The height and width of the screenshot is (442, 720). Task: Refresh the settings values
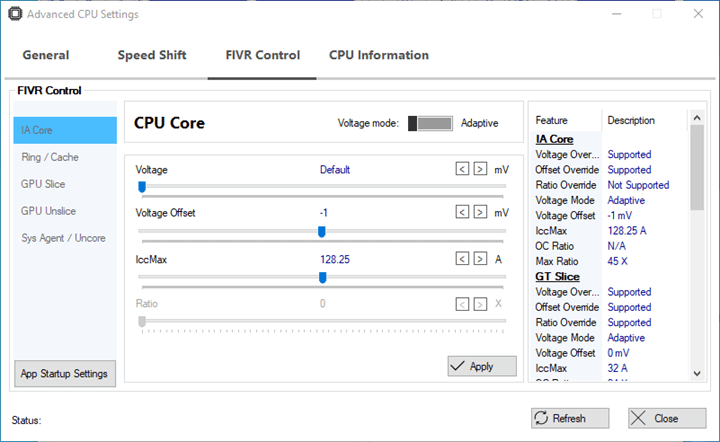click(x=570, y=418)
